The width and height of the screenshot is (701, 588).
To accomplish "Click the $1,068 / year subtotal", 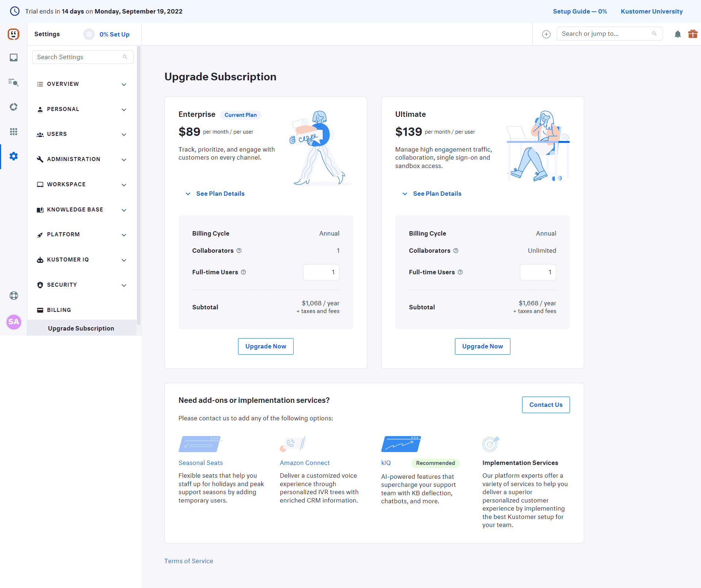I will (321, 303).
